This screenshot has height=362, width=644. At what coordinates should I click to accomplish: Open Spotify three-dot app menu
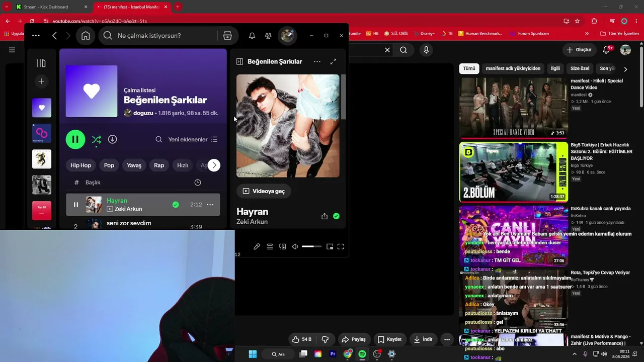pyautogui.click(x=36, y=36)
